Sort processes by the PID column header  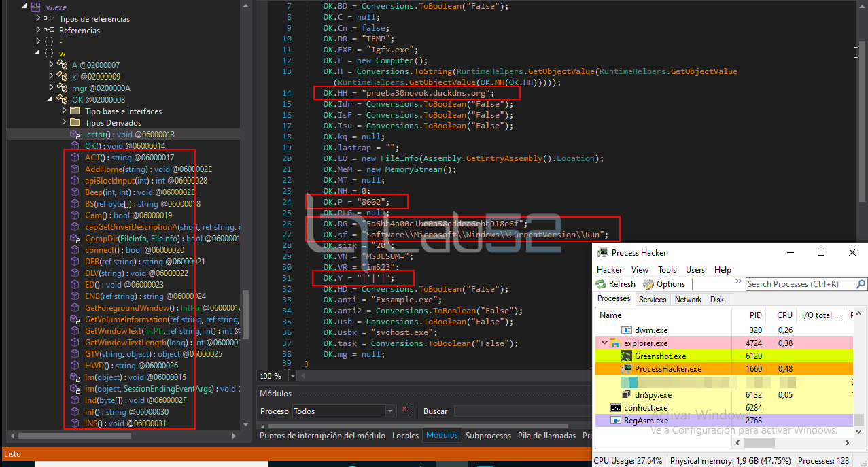click(x=756, y=315)
